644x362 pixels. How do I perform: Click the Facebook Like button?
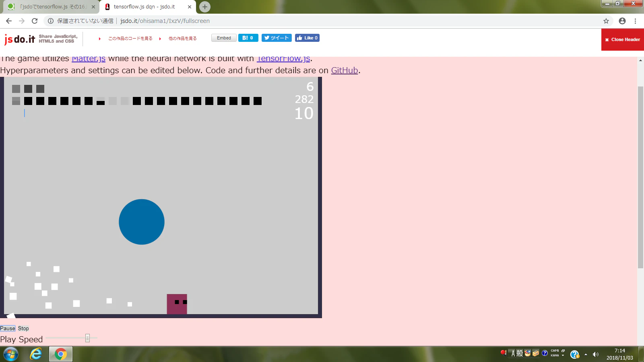coord(307,38)
